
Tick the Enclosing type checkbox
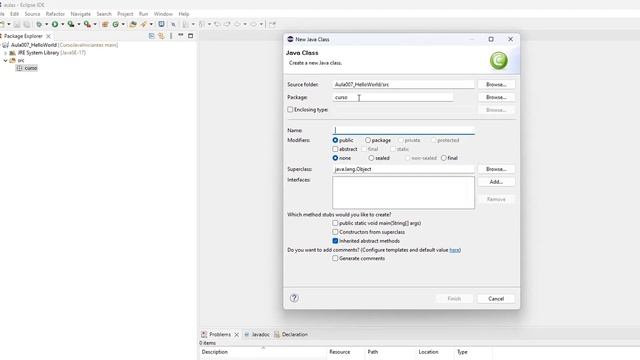tap(290, 110)
